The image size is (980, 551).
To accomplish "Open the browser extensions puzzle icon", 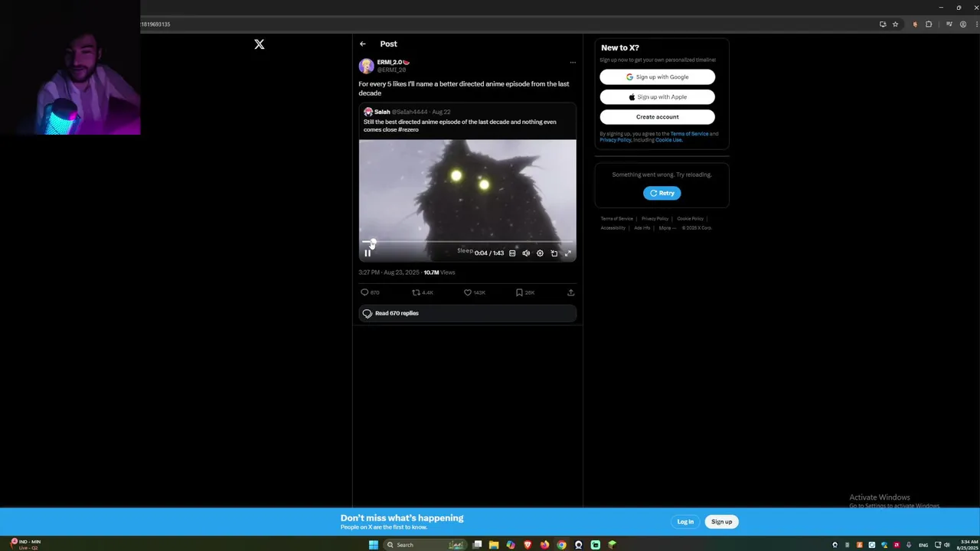I will click(929, 24).
